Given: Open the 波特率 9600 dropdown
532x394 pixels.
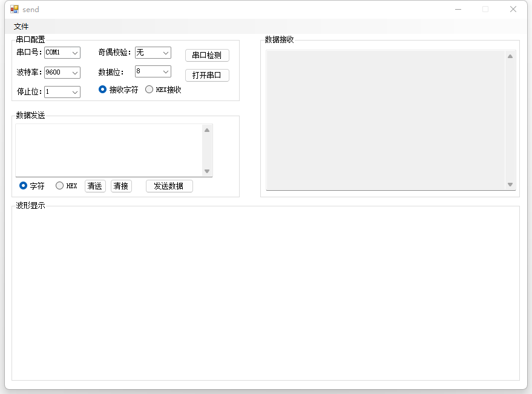Looking at the screenshot, I should pyautogui.click(x=62, y=72).
